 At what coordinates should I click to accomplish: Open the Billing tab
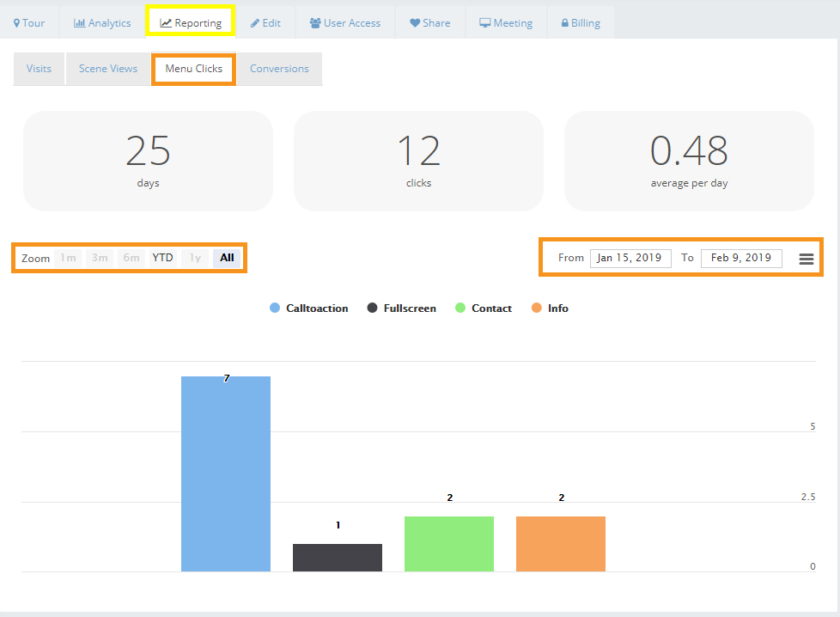581,23
